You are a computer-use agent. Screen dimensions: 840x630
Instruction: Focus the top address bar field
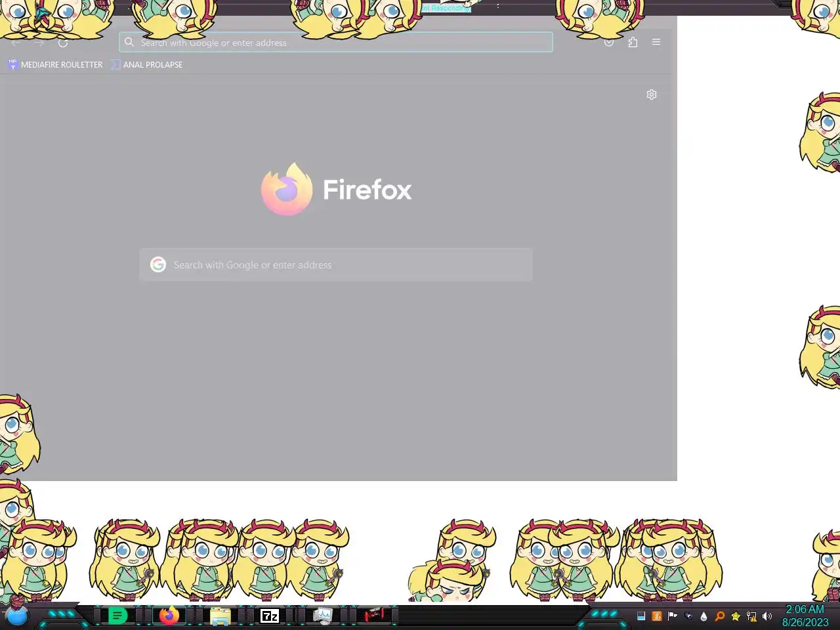click(x=336, y=43)
